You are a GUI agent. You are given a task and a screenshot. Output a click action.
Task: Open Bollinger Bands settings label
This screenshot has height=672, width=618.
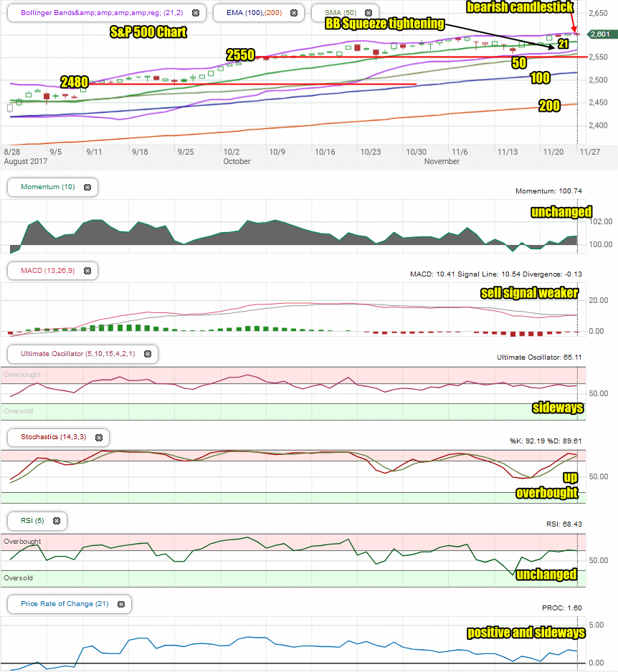point(102,13)
